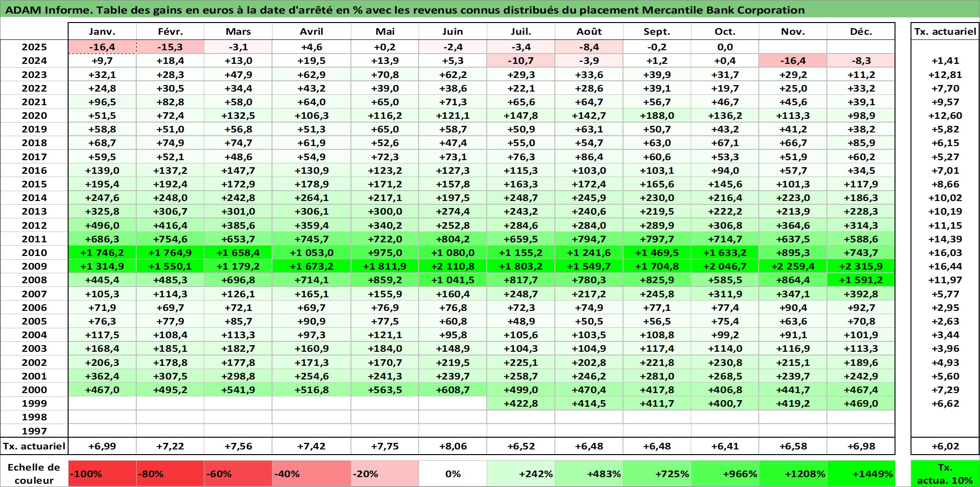Select the Tx. actuariel bottom row label
Image resolution: width=980 pixels, height=487 pixels.
pyautogui.click(x=34, y=446)
